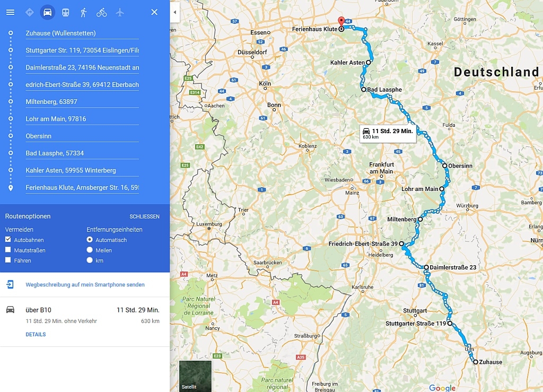Collapse the side panel arrow

pyautogui.click(x=175, y=13)
